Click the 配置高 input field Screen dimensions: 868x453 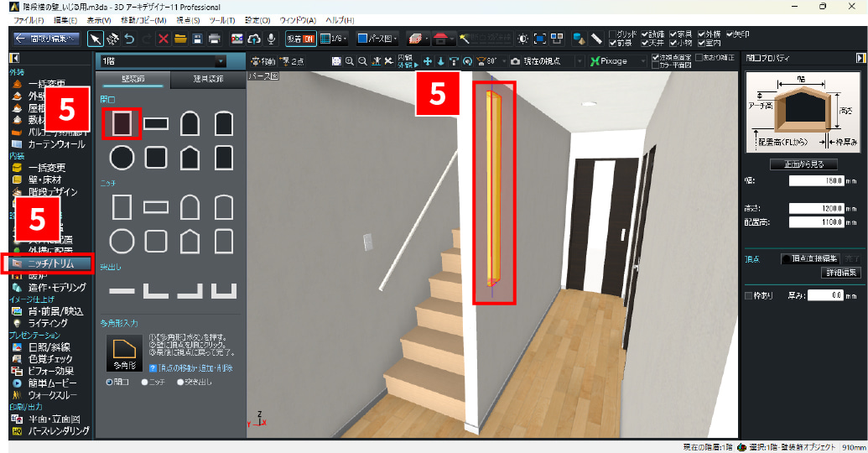pos(817,222)
